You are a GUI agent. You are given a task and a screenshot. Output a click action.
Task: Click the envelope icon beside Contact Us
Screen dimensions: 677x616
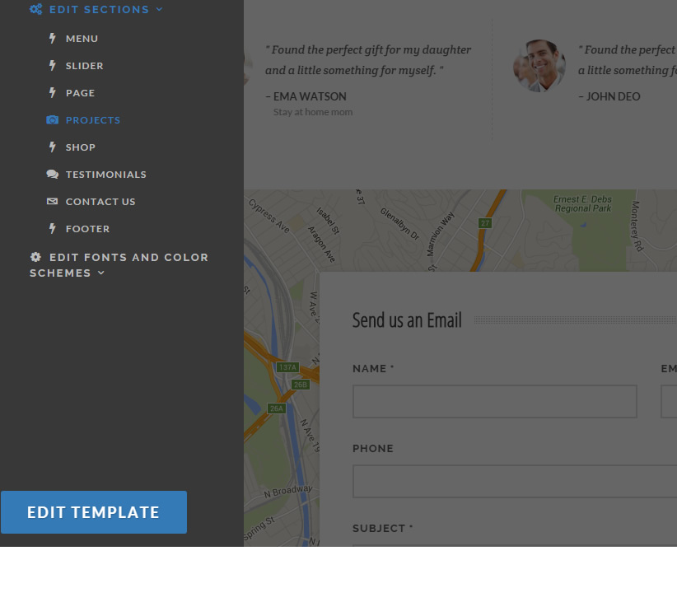(52, 201)
